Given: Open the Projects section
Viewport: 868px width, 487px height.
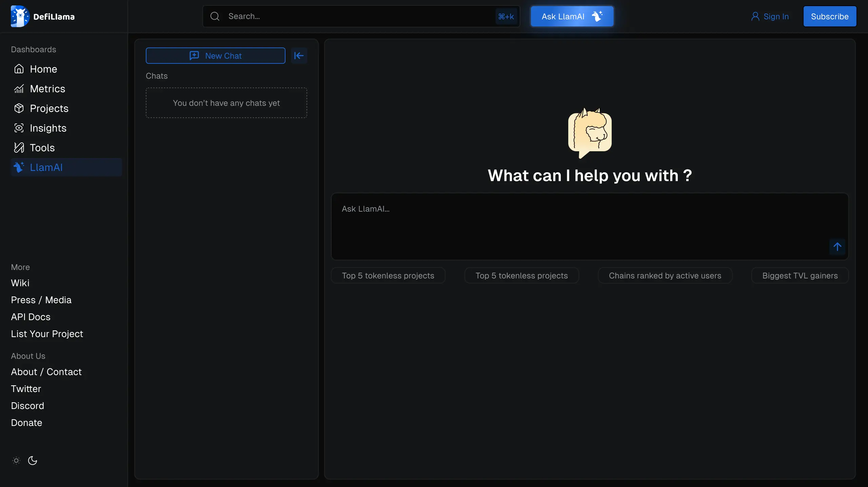Looking at the screenshot, I should pos(66,108).
